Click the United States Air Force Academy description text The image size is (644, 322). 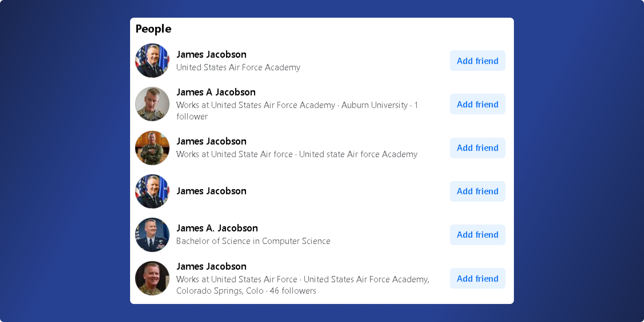pos(238,68)
